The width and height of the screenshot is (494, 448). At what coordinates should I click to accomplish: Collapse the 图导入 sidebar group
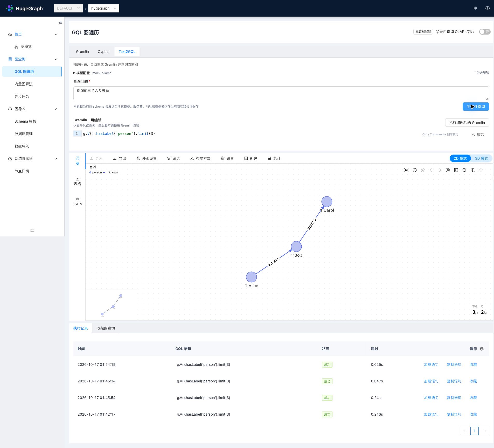click(x=56, y=109)
